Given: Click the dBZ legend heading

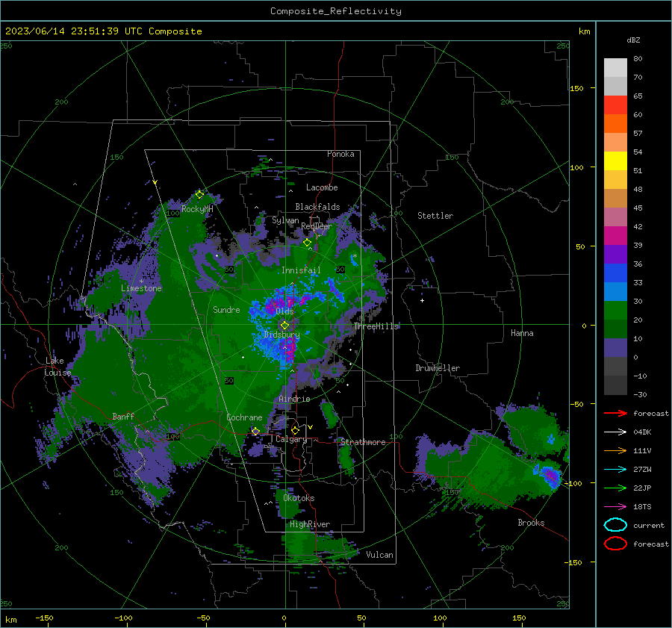Looking at the screenshot, I should point(633,40).
